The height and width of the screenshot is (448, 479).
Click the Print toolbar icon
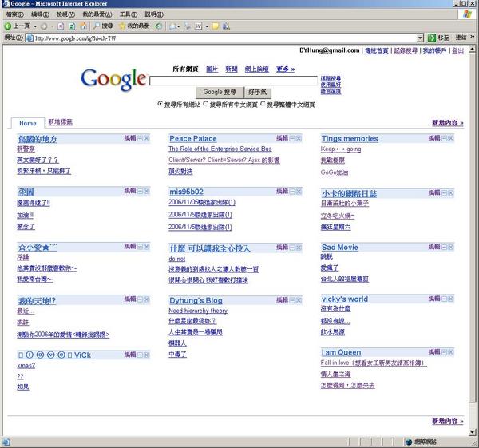[188, 26]
